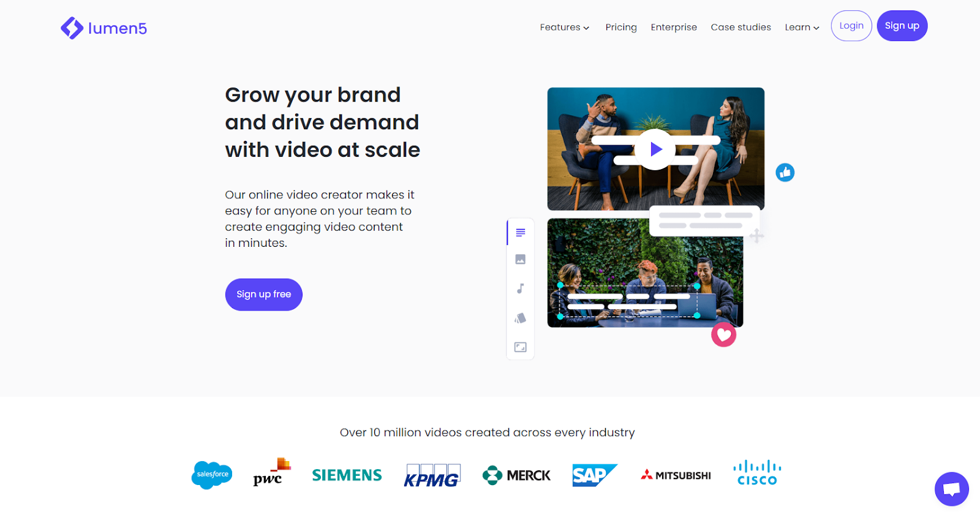This screenshot has height=512, width=980.
Task: Select the text lines icon in sidebar
Action: (x=521, y=233)
